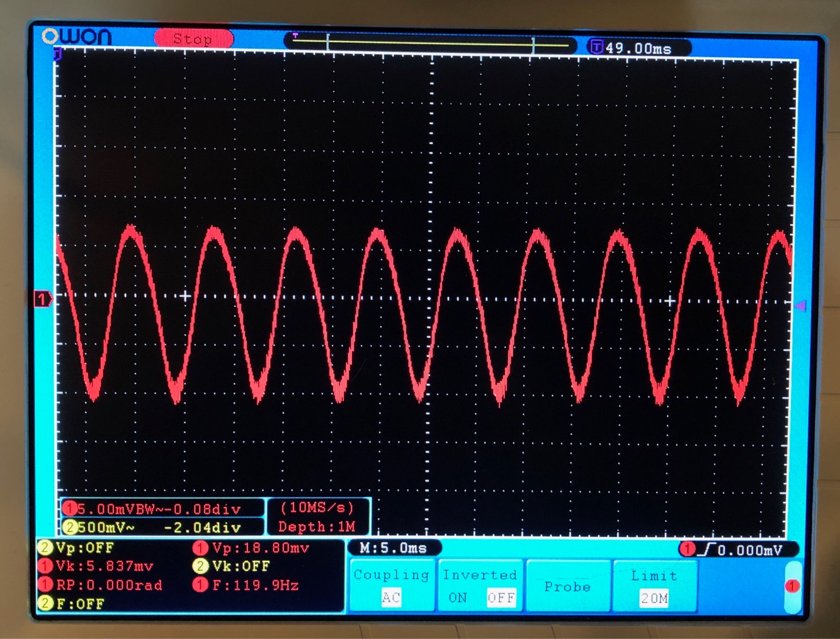840x639 pixels.
Task: Click the red channel 1 menu indicator
Action: point(793,586)
